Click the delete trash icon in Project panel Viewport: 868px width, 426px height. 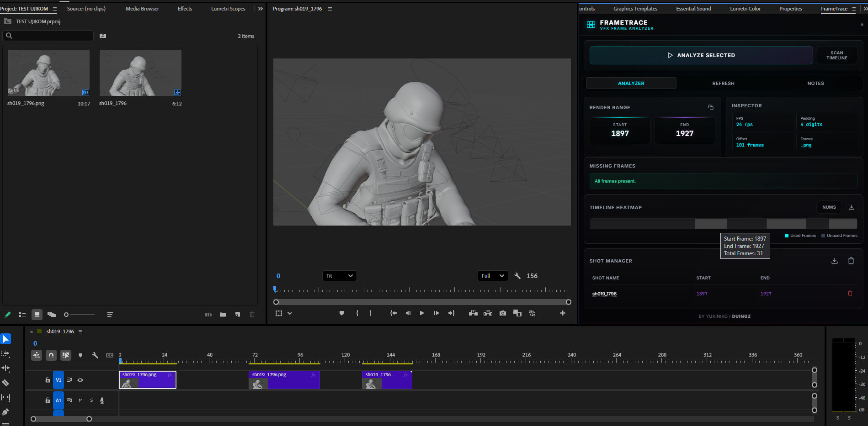(x=252, y=315)
